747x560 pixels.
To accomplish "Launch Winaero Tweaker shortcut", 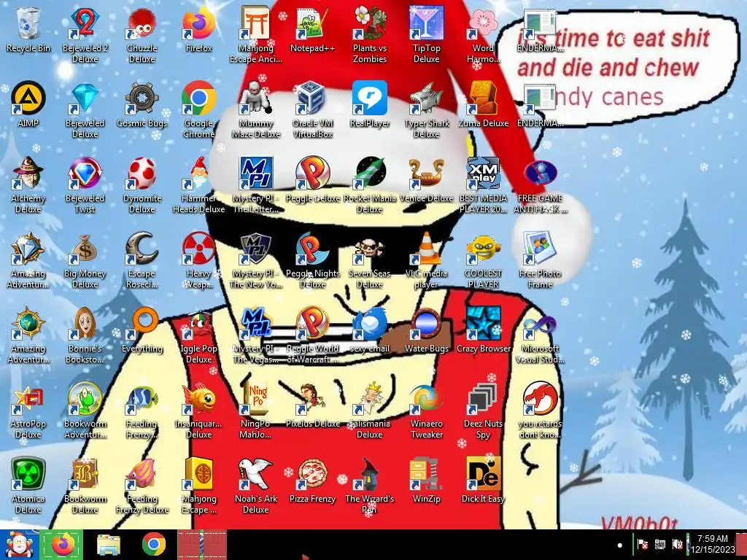I will coord(426,411).
